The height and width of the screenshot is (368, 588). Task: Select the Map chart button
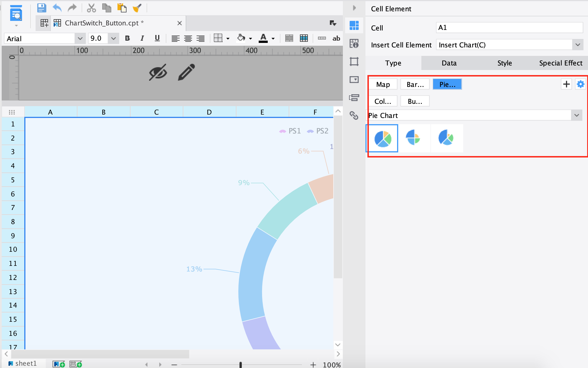[383, 84]
